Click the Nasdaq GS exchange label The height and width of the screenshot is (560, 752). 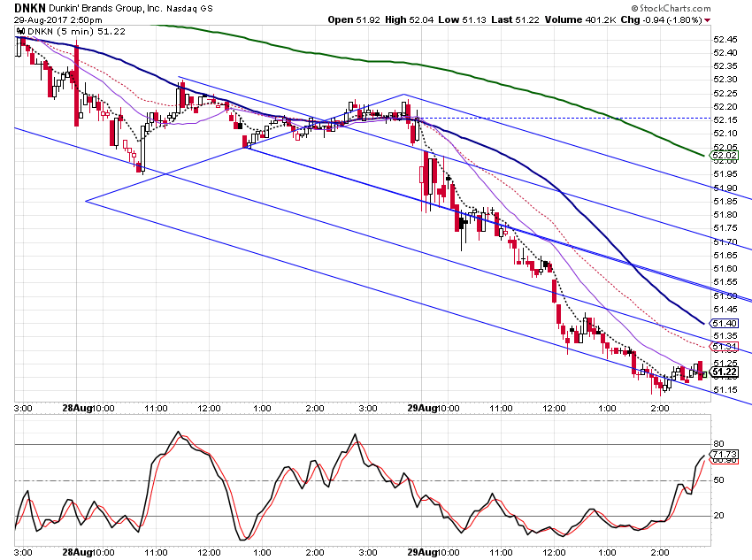(x=189, y=9)
